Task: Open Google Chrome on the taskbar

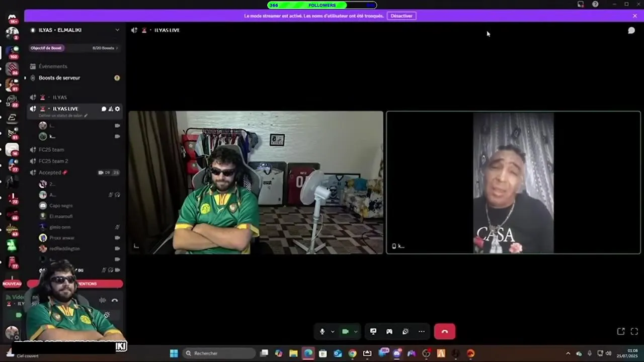Action: tap(352, 353)
